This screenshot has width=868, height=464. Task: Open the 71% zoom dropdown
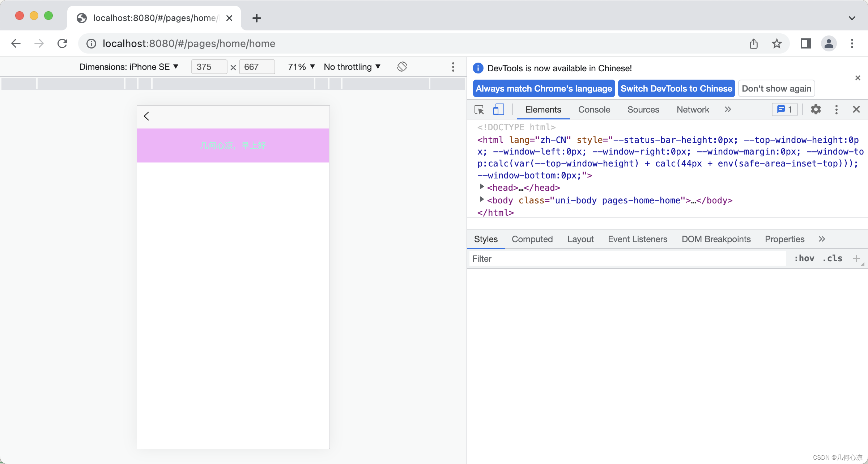point(301,67)
